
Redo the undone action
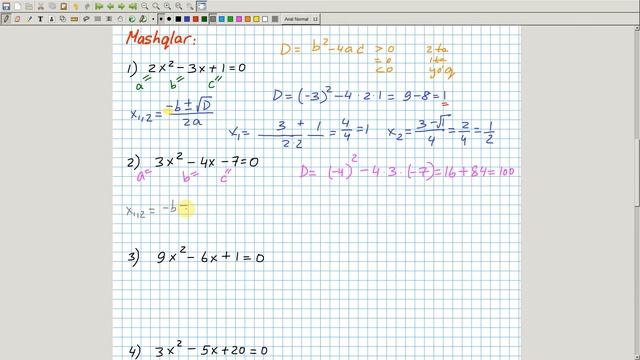click(87, 7)
